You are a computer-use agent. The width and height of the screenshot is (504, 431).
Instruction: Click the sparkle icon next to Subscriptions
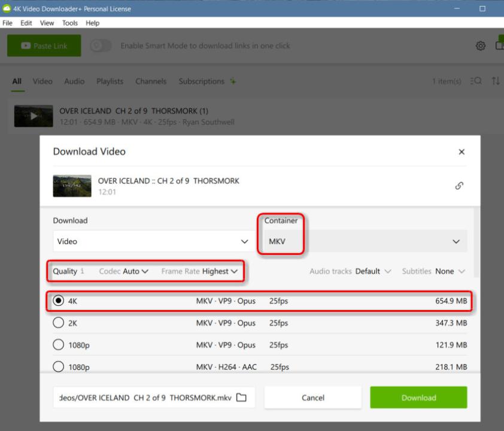pos(233,81)
